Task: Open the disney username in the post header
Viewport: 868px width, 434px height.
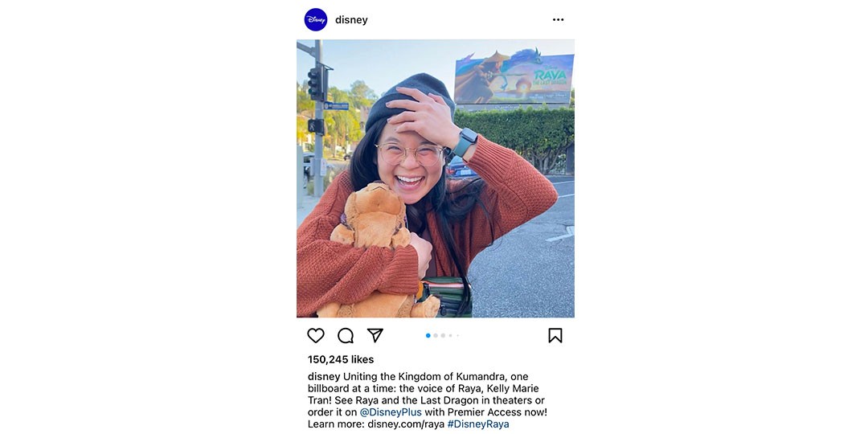Action: click(351, 20)
